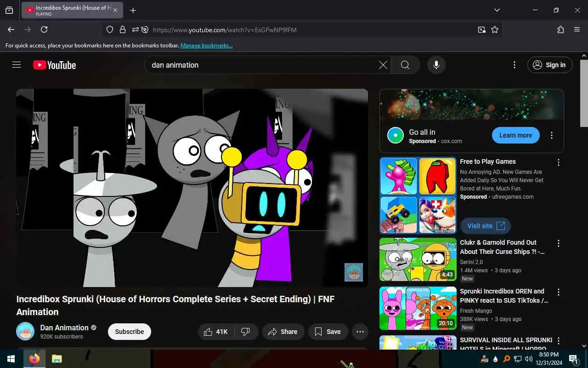Open Clukr & Garnold video thumbnail
The width and height of the screenshot is (588, 368).
tap(418, 259)
